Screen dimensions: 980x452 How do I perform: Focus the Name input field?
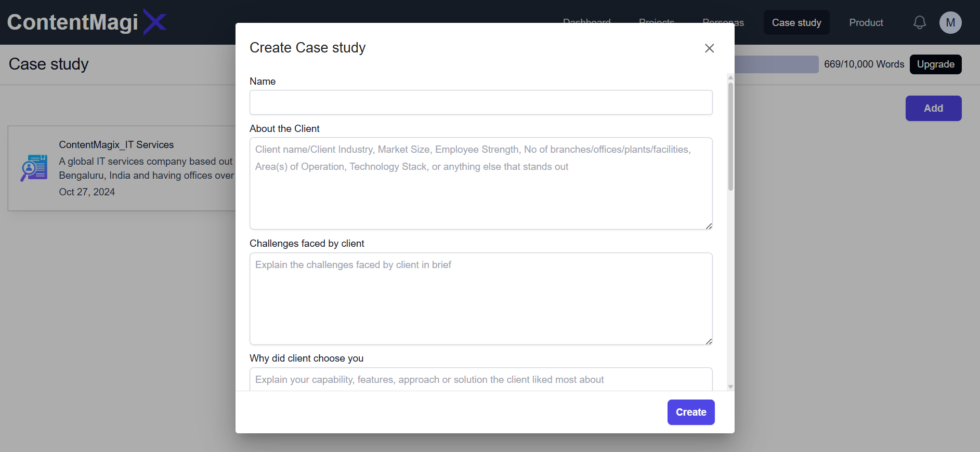coord(480,102)
